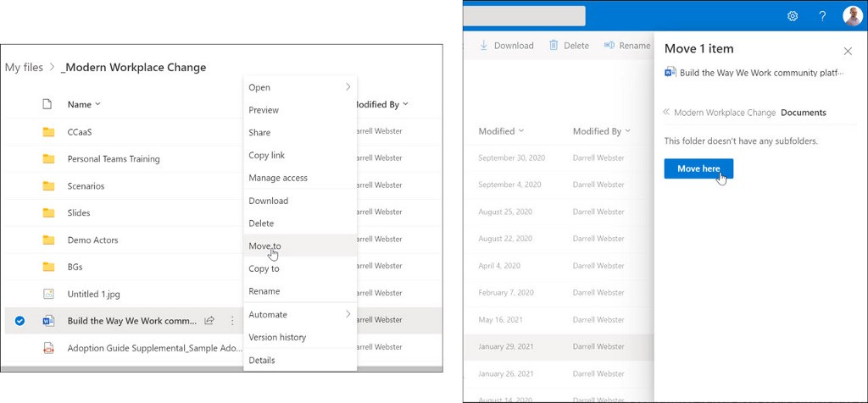Open Details from the context menu
868x403 pixels.
[300, 360]
